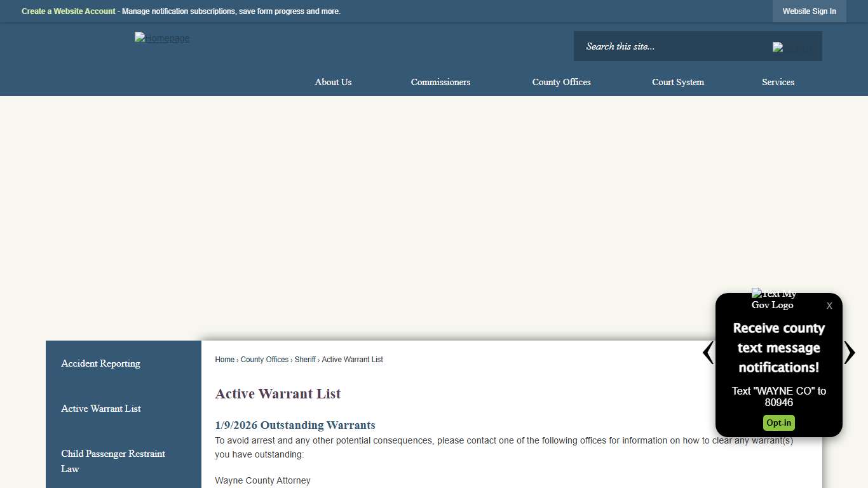This screenshot has height=488, width=868.
Task: Open Child Passenger Restraint Law sidebar item
Action: coord(113,461)
